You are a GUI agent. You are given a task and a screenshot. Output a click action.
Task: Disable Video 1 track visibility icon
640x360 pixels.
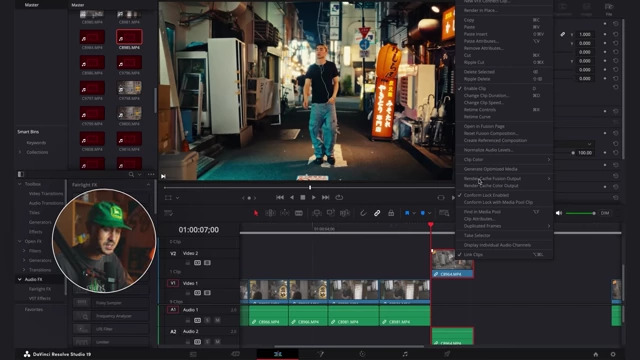pyautogui.click(x=207, y=293)
